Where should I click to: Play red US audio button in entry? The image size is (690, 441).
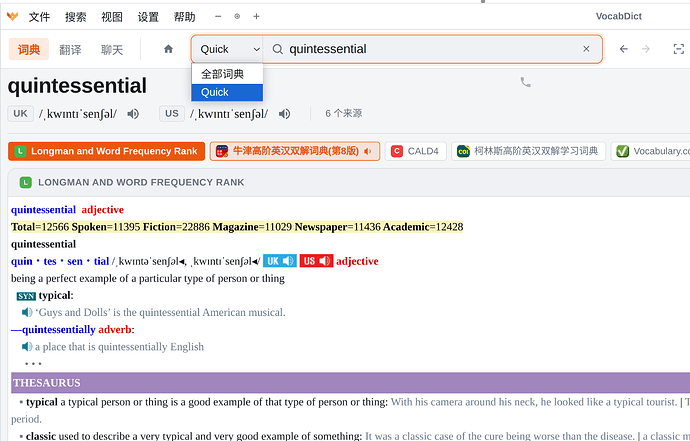[316, 261]
